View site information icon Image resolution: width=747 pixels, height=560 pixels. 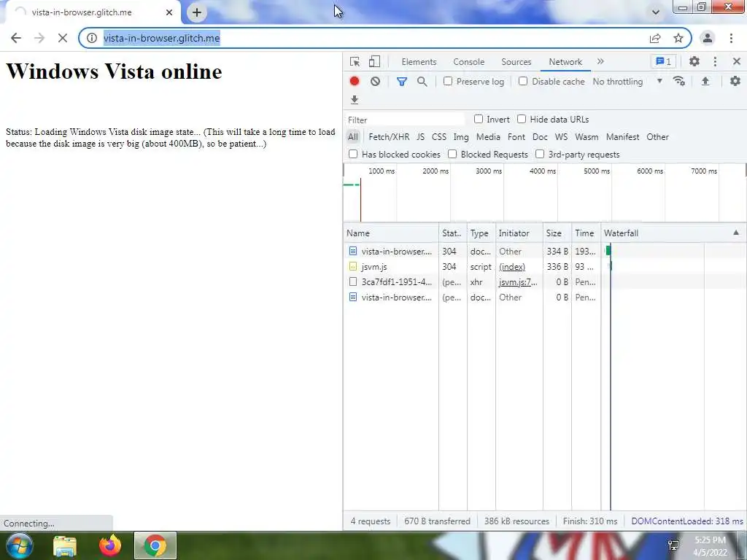coord(92,38)
